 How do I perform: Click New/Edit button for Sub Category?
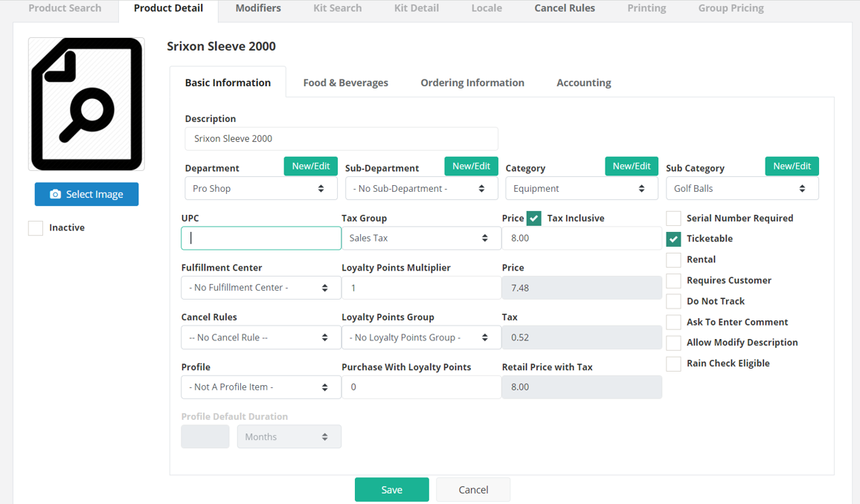pos(792,166)
